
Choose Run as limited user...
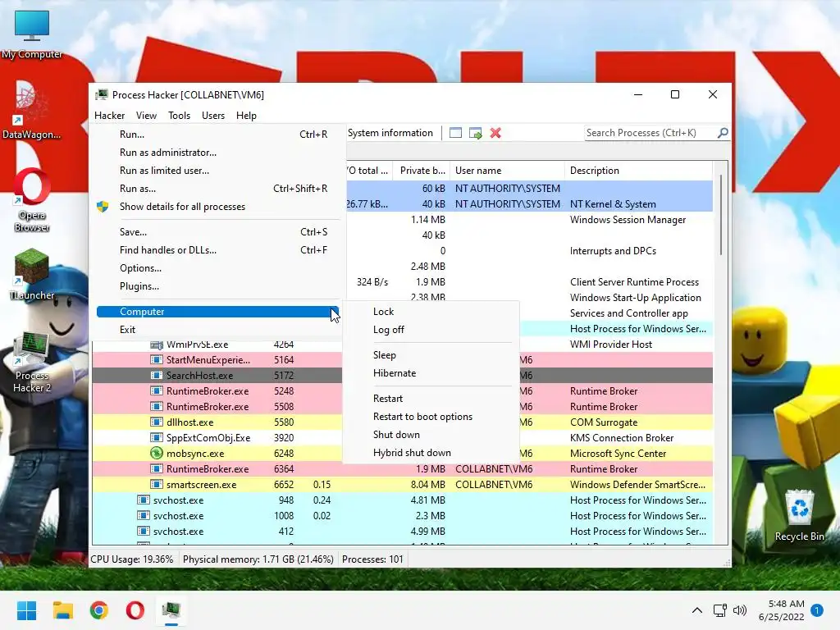coord(217,171)
